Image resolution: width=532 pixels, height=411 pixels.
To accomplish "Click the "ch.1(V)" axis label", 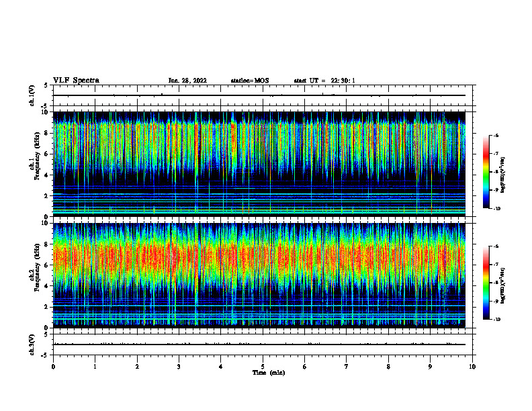I will click(x=32, y=95).
